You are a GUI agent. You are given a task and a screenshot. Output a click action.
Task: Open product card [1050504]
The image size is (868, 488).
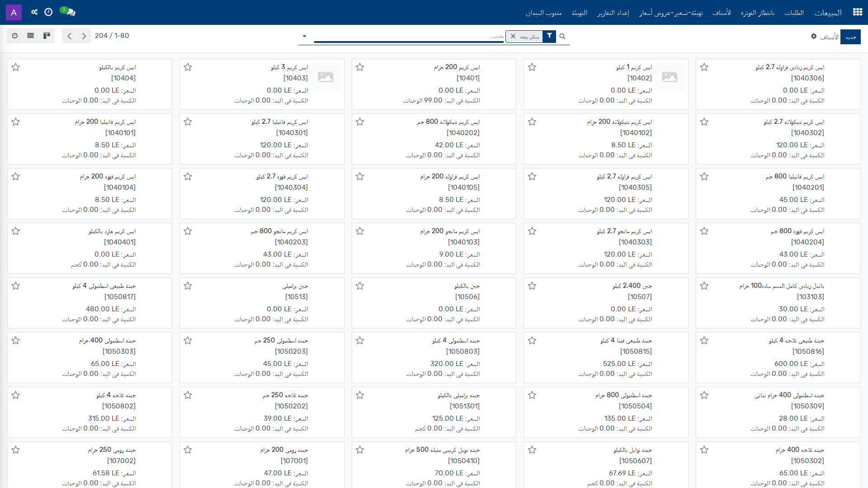(x=606, y=412)
